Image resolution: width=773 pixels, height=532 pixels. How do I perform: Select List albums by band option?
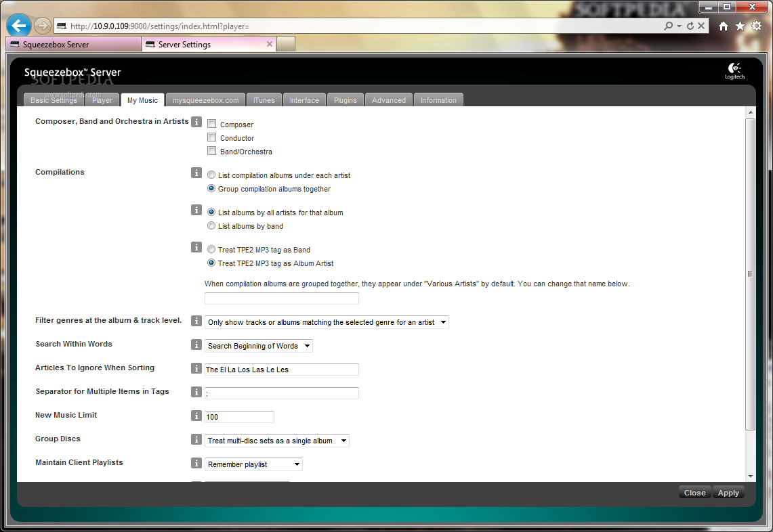click(211, 225)
